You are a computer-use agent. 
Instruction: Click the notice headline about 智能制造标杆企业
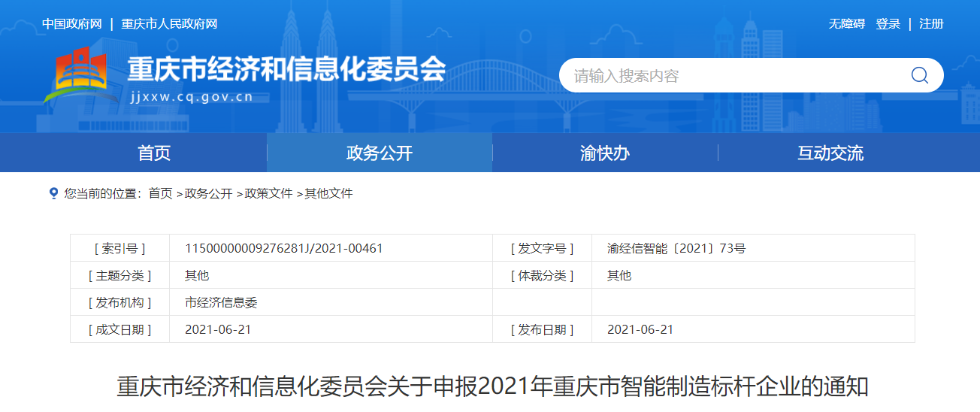pyautogui.click(x=492, y=386)
